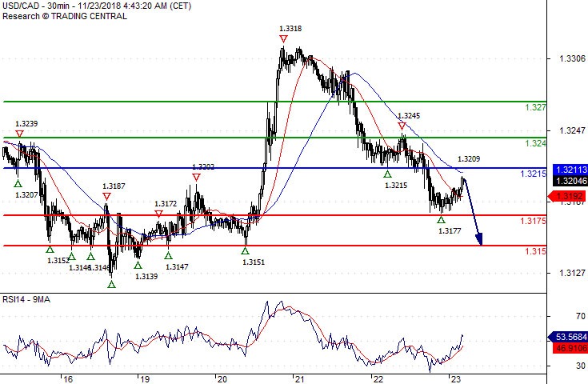Select the blue 53.5684 RSI value tag
This screenshot has width=588, height=384.
coord(568,336)
